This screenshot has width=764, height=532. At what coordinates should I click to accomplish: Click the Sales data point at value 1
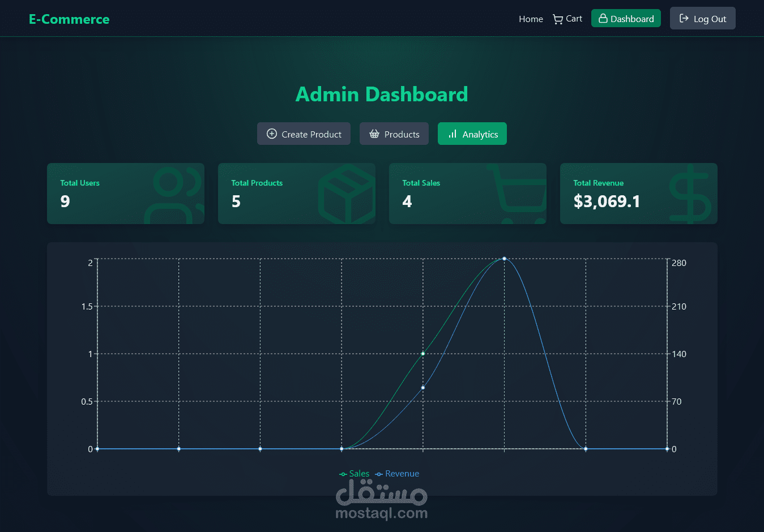point(423,354)
